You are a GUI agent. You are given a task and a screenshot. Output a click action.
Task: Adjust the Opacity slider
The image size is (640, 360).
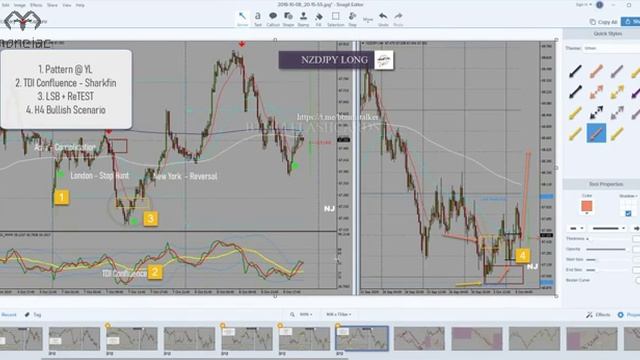click(607, 249)
